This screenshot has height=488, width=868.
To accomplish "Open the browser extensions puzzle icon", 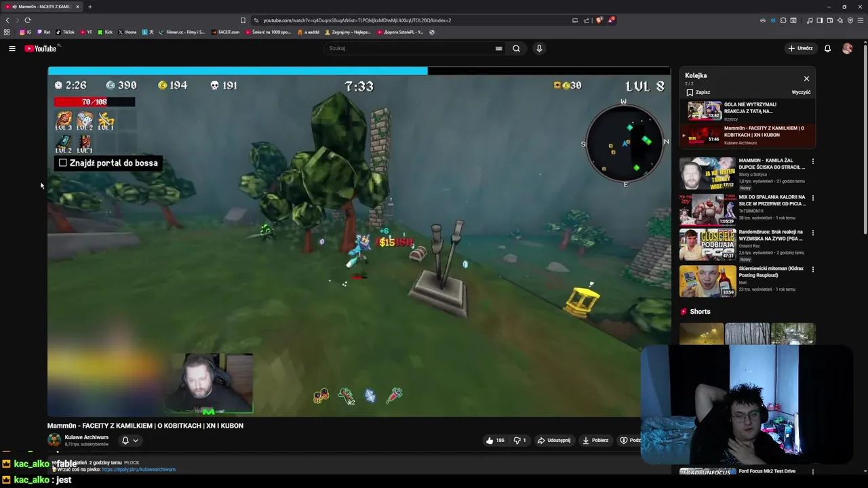I will tap(783, 20).
